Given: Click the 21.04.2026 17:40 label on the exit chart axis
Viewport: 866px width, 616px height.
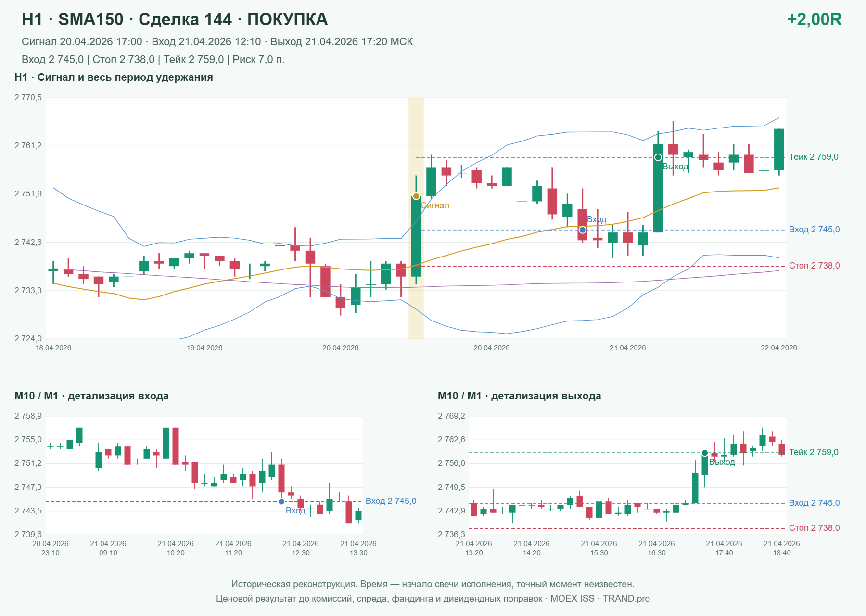Looking at the screenshot, I should [x=724, y=548].
